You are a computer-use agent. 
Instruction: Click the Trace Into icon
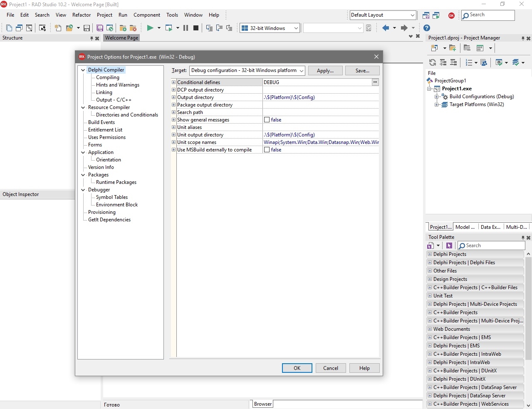(209, 28)
